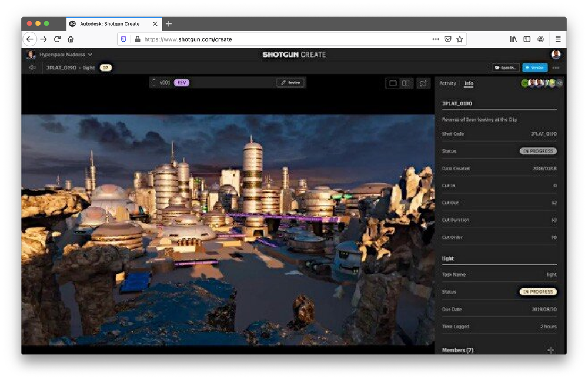Bookmark this page with the star
The height and width of the screenshot is (380, 588).
(x=460, y=39)
